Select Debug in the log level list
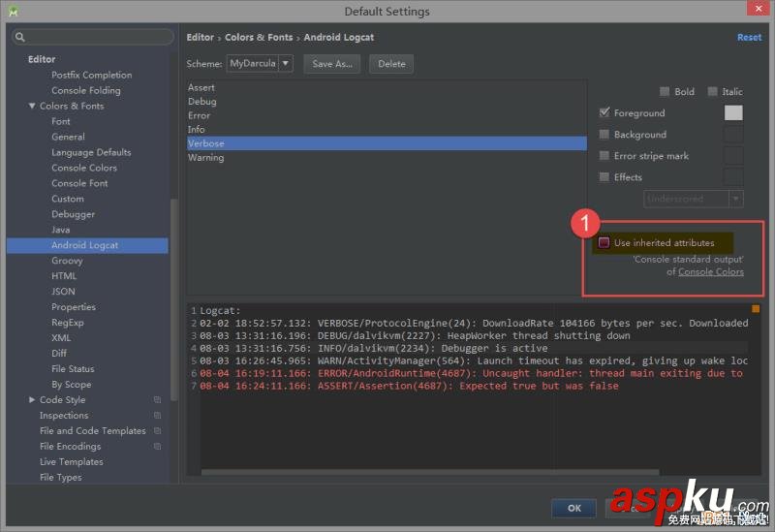Viewport: 775px width, 532px height. [x=387, y=102]
